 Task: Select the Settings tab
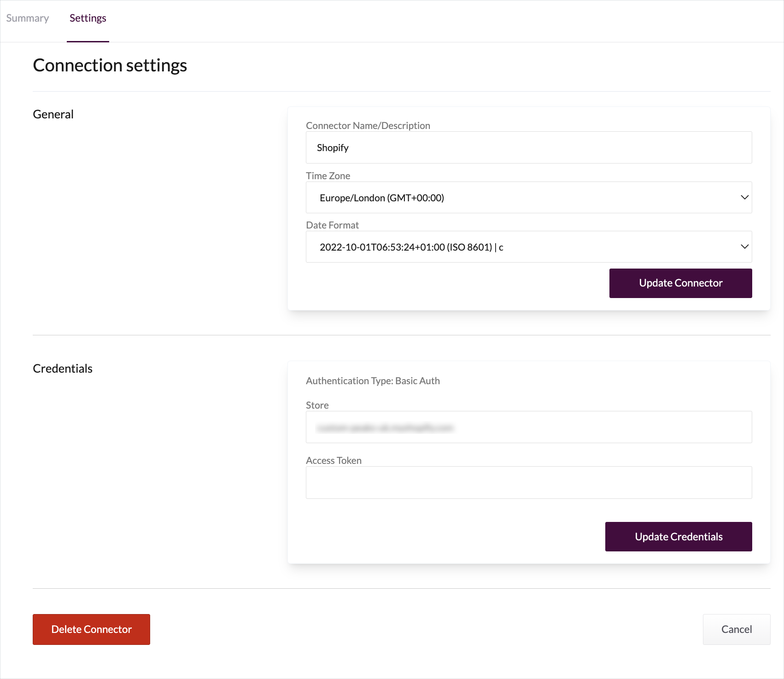click(x=88, y=18)
